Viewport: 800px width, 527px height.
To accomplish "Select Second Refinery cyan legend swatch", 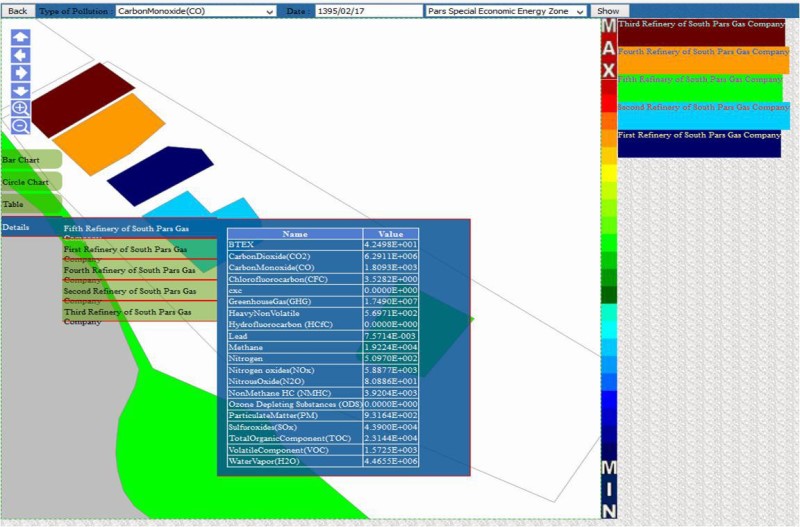I will (704, 116).
